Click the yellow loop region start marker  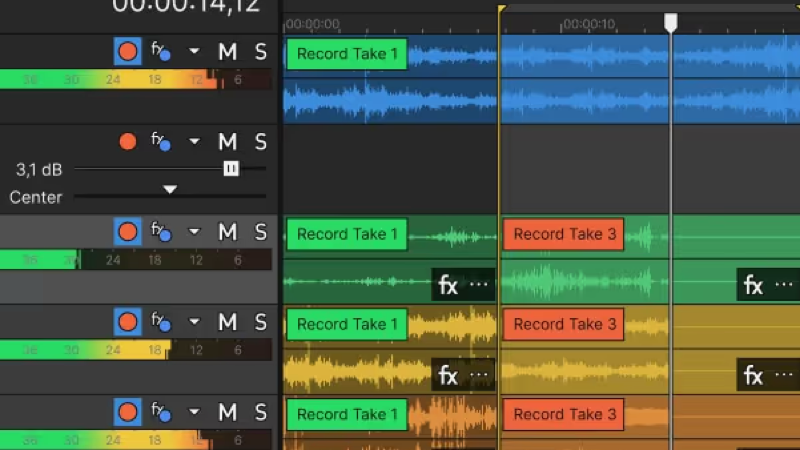point(502,9)
